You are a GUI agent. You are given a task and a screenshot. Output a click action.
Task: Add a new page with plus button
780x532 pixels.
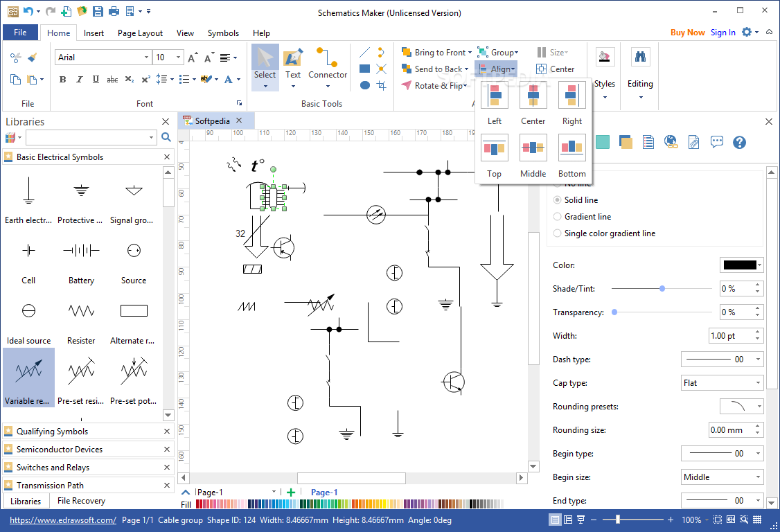coord(291,493)
